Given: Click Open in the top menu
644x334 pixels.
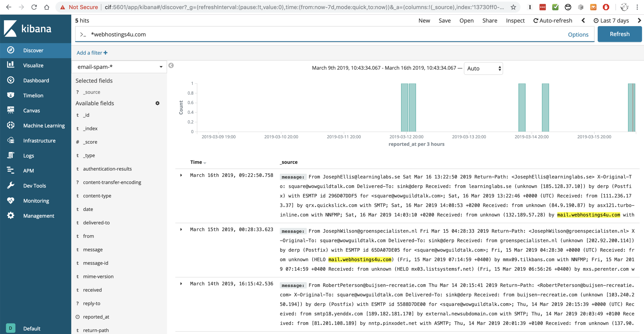Looking at the screenshot, I should pyautogui.click(x=466, y=21).
